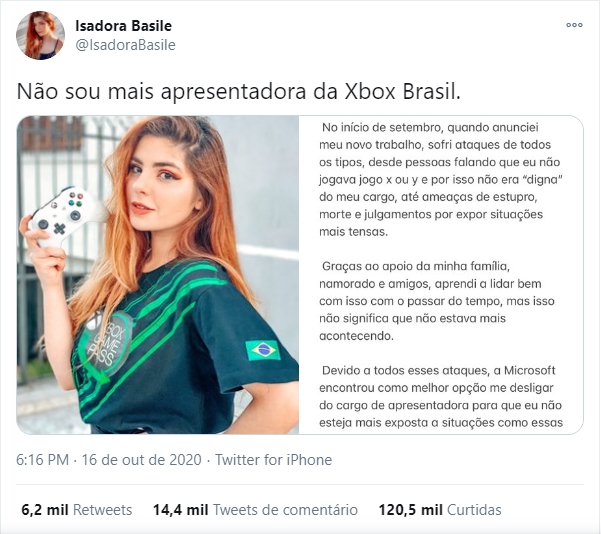Viewport: 601px width, 534px height.
Task: Click the 16 de out de 2020 date
Action: click(x=141, y=460)
